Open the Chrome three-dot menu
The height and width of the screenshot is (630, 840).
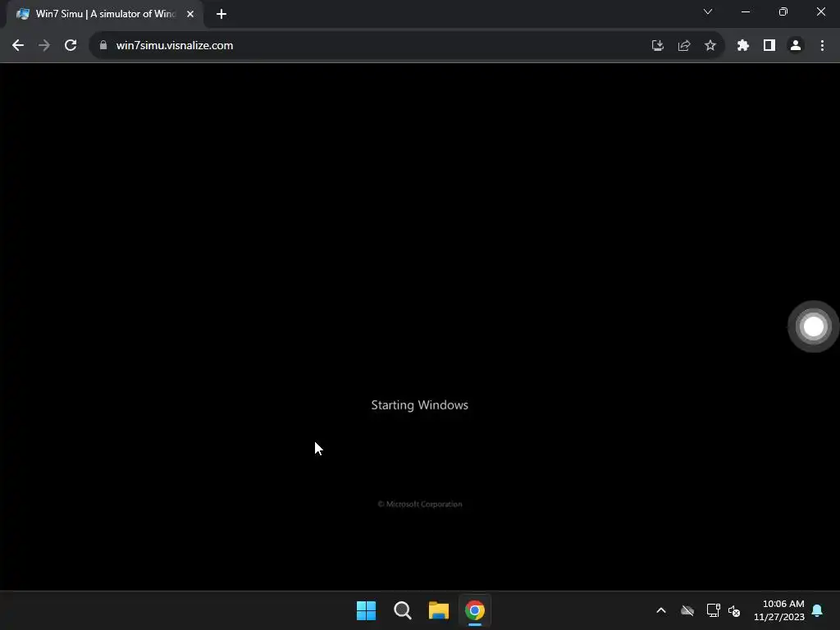coord(822,46)
